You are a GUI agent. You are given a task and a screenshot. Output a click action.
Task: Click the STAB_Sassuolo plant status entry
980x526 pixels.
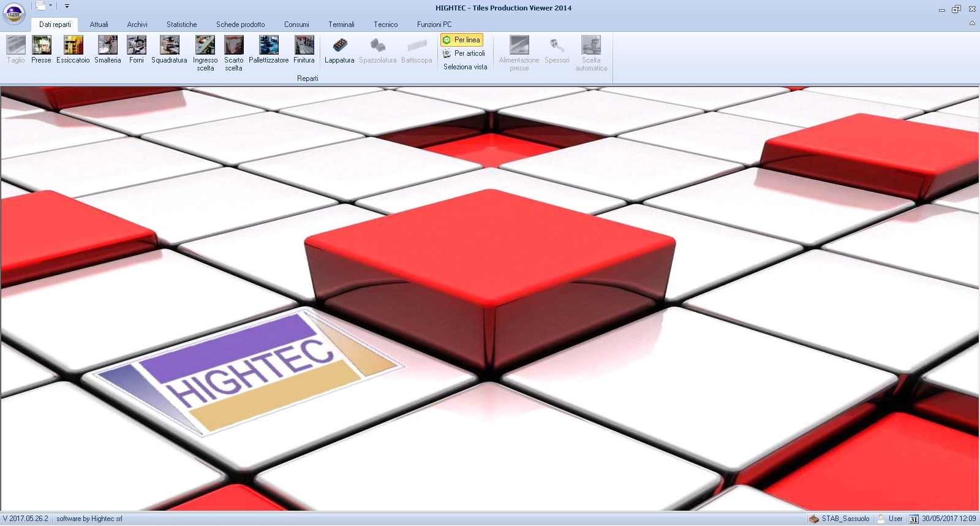(840, 519)
